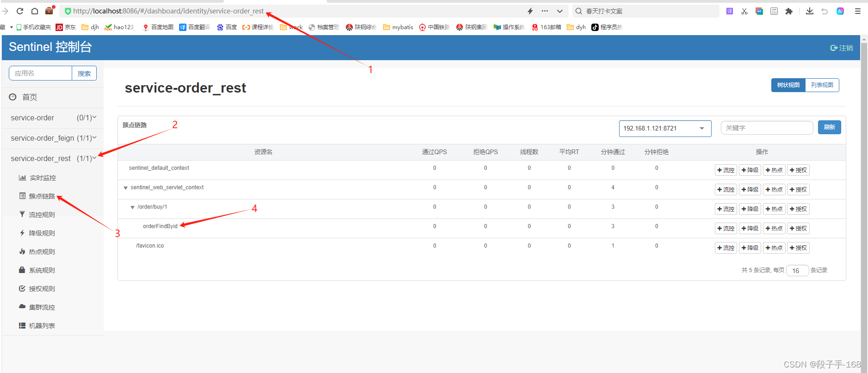This screenshot has height=373, width=868.
Task: Collapse the /order/buy/1 tree node
Action: click(132, 207)
